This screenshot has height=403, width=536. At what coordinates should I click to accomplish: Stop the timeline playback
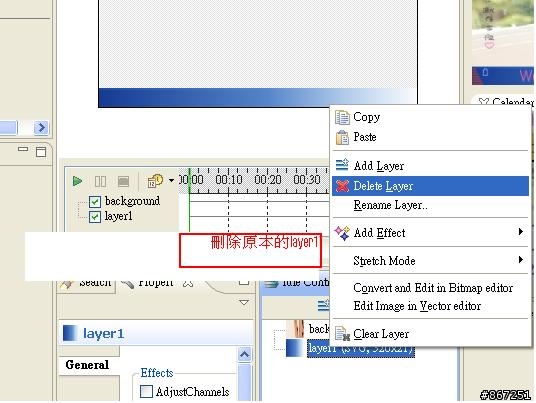123,181
